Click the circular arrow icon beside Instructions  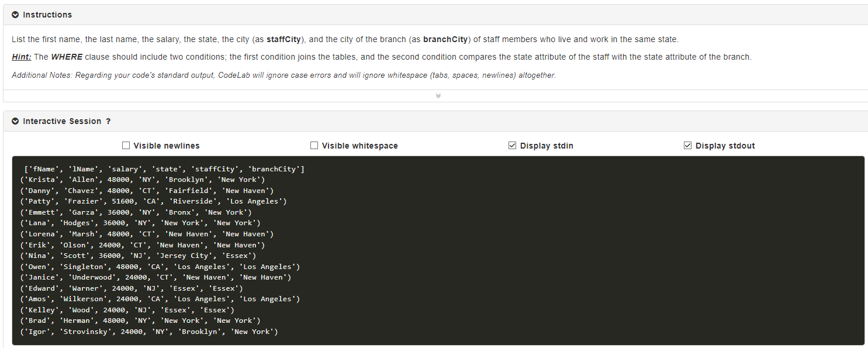pyautogui.click(x=14, y=15)
